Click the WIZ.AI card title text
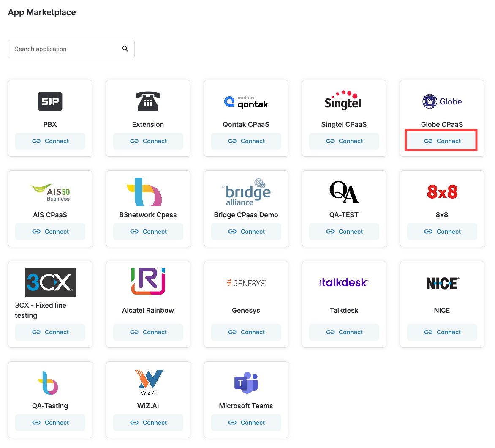495x448 pixels. pos(148,406)
